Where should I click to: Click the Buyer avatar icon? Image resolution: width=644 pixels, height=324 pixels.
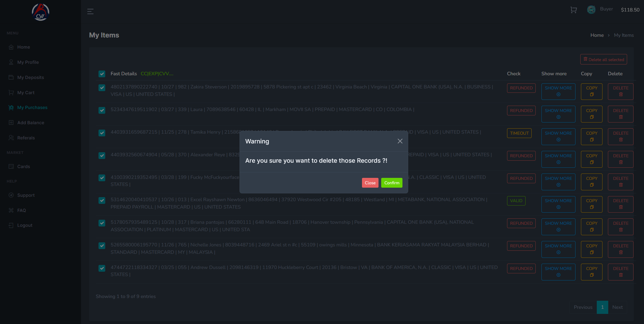(x=591, y=10)
